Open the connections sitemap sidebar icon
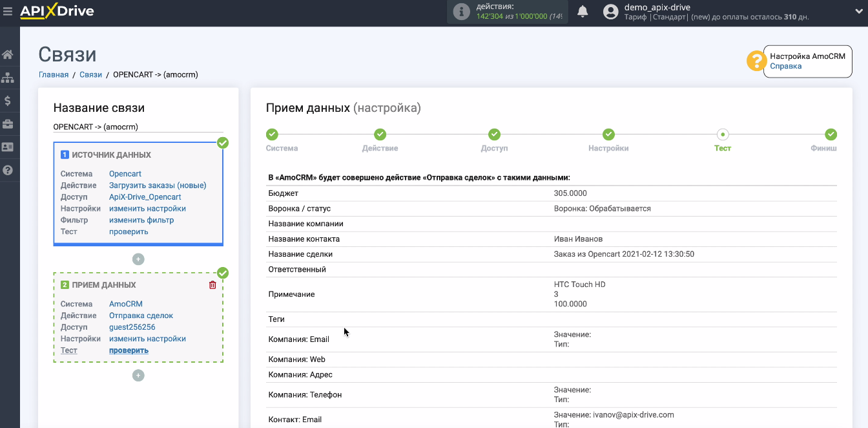868x428 pixels. [8, 78]
